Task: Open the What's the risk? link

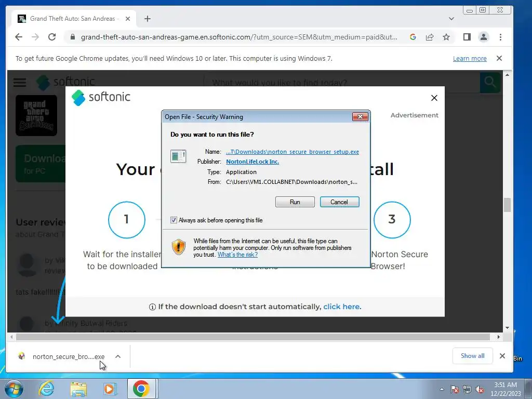Action: 237,255
